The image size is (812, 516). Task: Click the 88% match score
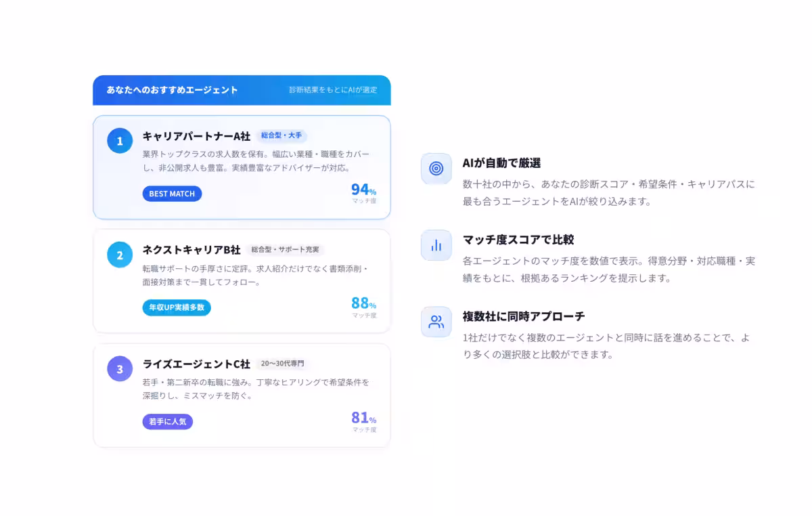pyautogui.click(x=363, y=304)
